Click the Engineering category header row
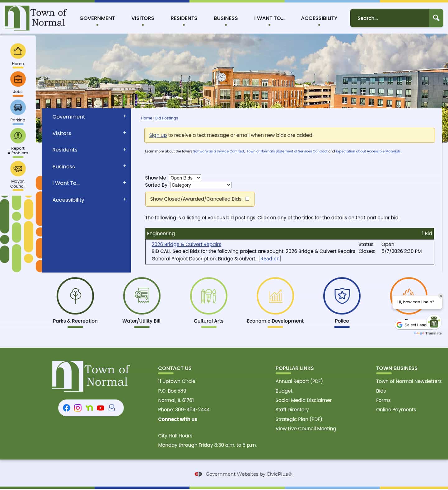Viewport: 448px width, 490px height. (x=289, y=234)
